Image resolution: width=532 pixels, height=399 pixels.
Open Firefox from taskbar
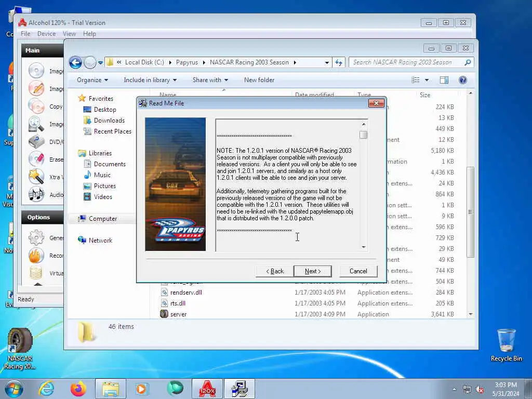(x=78, y=389)
